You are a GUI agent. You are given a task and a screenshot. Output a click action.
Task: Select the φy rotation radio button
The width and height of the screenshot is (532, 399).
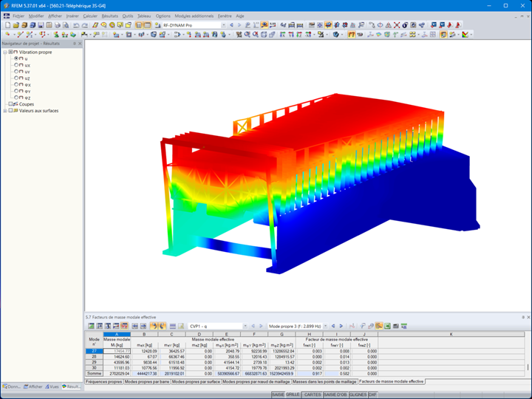16,91
